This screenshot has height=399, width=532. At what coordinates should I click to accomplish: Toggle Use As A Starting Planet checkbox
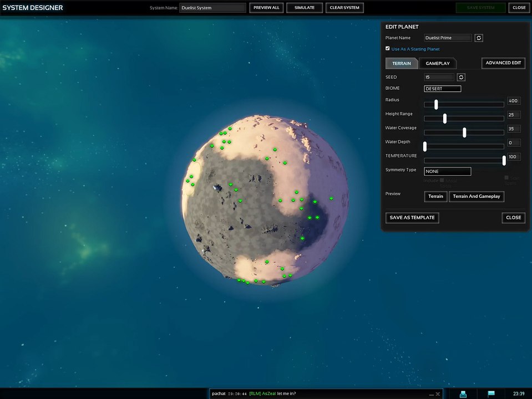pyautogui.click(x=388, y=49)
